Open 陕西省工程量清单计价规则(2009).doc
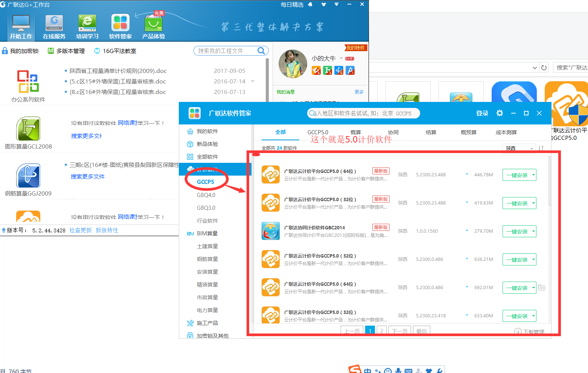The height and width of the screenshot is (373, 588). coord(118,71)
